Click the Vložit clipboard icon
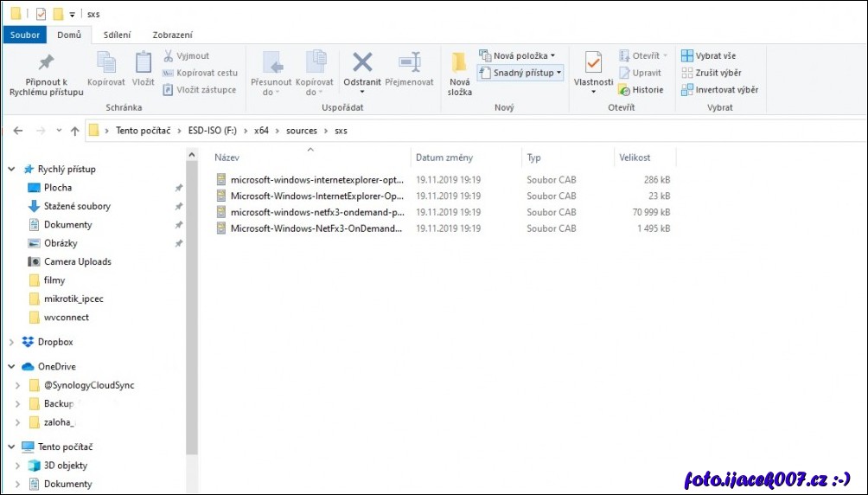Screen dimensions: 868x495 [x=143, y=63]
